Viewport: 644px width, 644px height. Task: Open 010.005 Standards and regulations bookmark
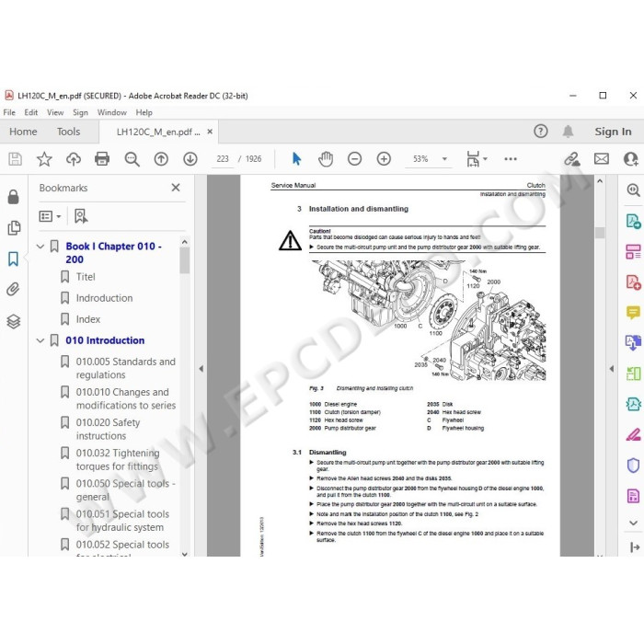(x=126, y=368)
